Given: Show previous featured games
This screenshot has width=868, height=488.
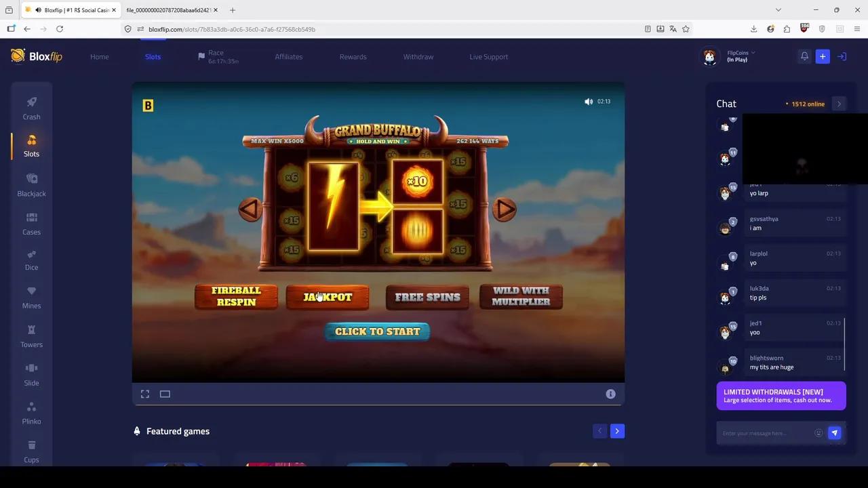Looking at the screenshot, I should pyautogui.click(x=599, y=431).
